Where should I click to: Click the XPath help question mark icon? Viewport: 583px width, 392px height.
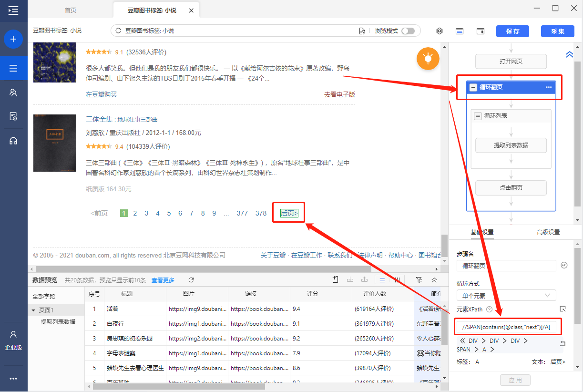(x=489, y=309)
